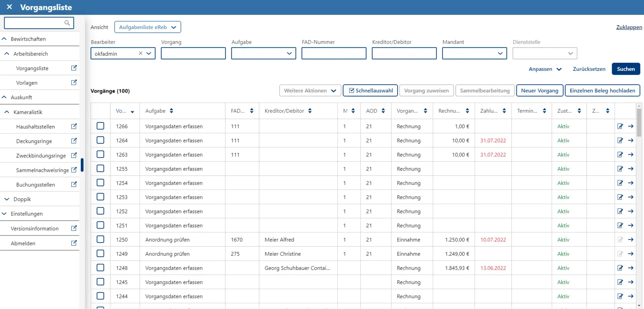Image resolution: width=644 pixels, height=309 pixels.
Task: Click into the FAD-Nummer input field
Action: point(333,54)
